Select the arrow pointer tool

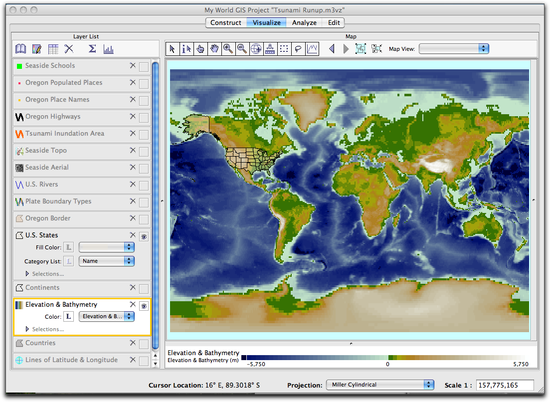(x=172, y=49)
